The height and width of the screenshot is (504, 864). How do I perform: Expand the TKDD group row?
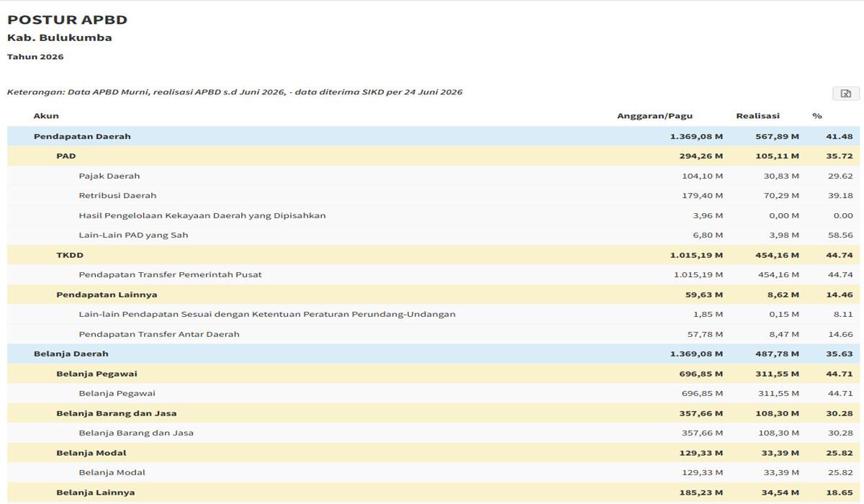[x=433, y=255]
